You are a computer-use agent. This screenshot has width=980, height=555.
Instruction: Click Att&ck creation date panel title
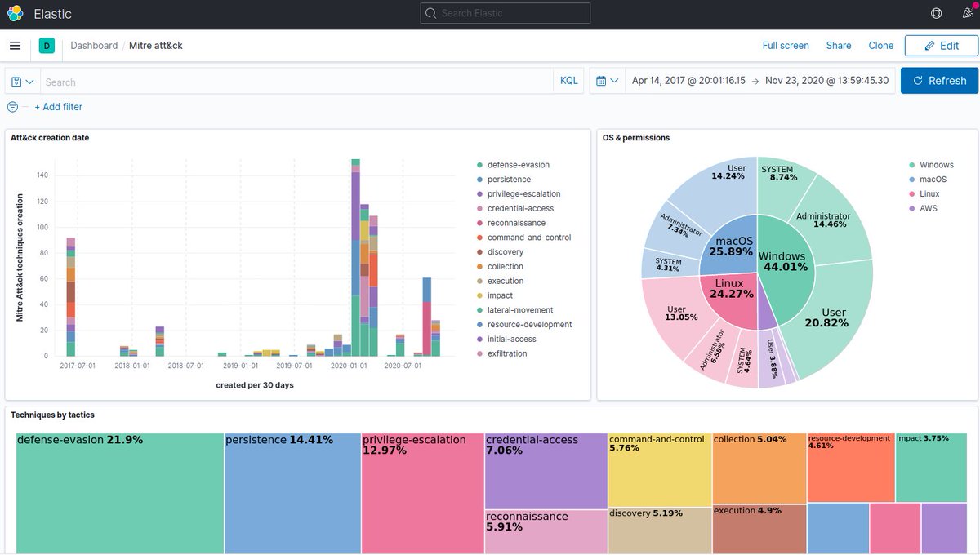coord(50,138)
